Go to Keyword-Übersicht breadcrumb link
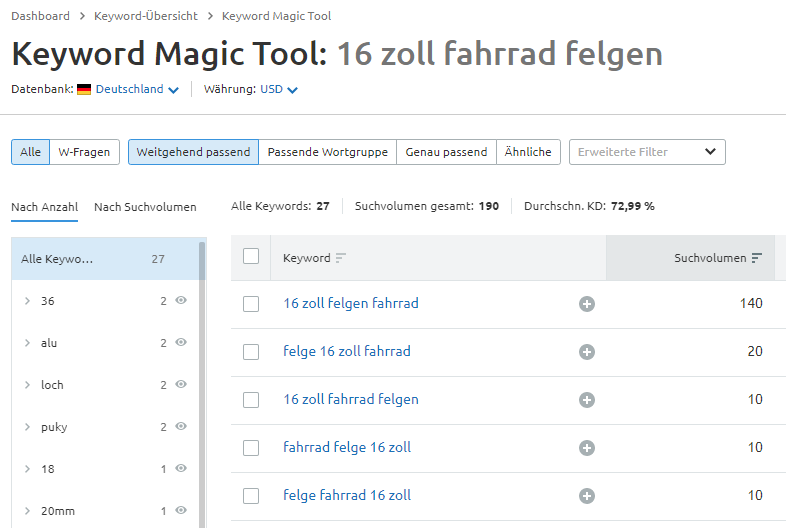 [146, 16]
